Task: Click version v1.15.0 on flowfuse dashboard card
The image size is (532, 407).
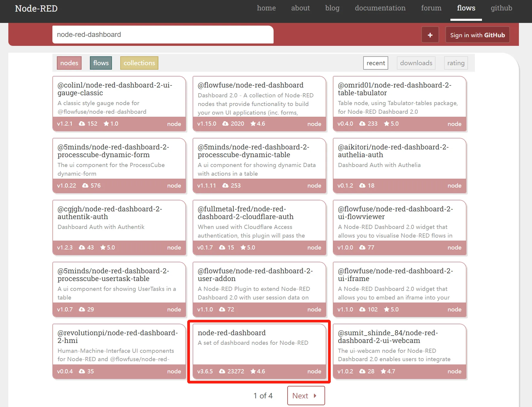Action: [x=207, y=124]
